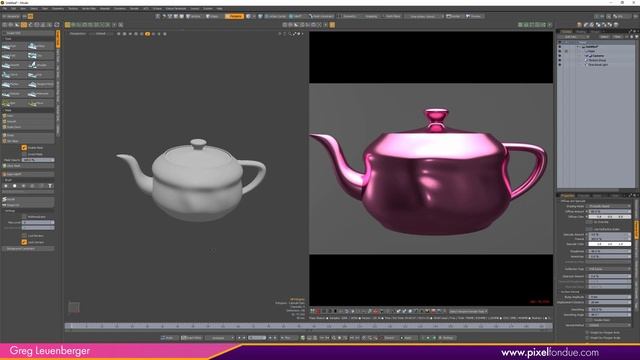Select the first brush tip in the row
The image size is (640, 360).
tap(6, 186)
